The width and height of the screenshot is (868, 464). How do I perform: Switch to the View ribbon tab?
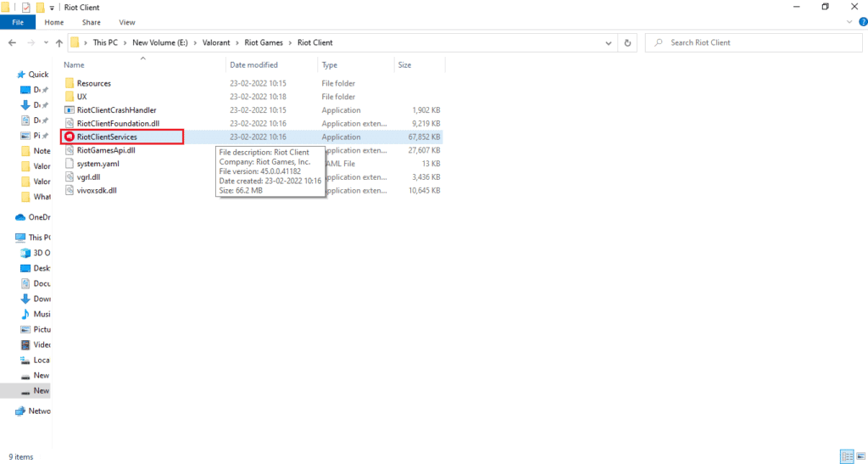(127, 22)
